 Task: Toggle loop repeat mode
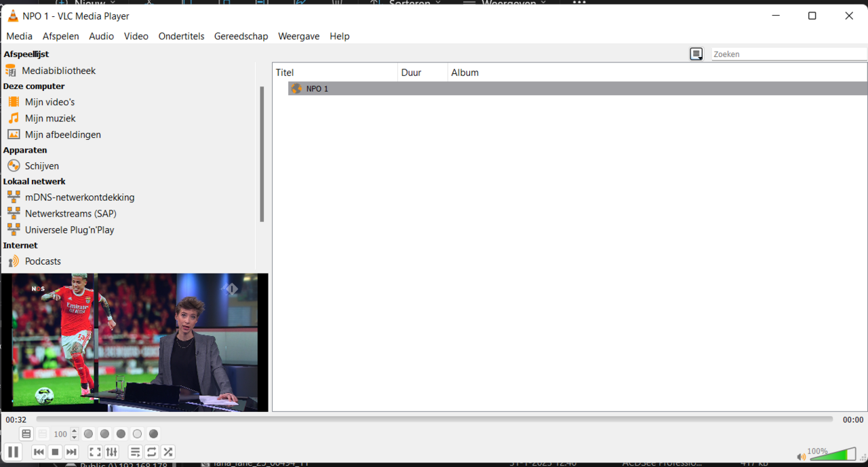(152, 452)
